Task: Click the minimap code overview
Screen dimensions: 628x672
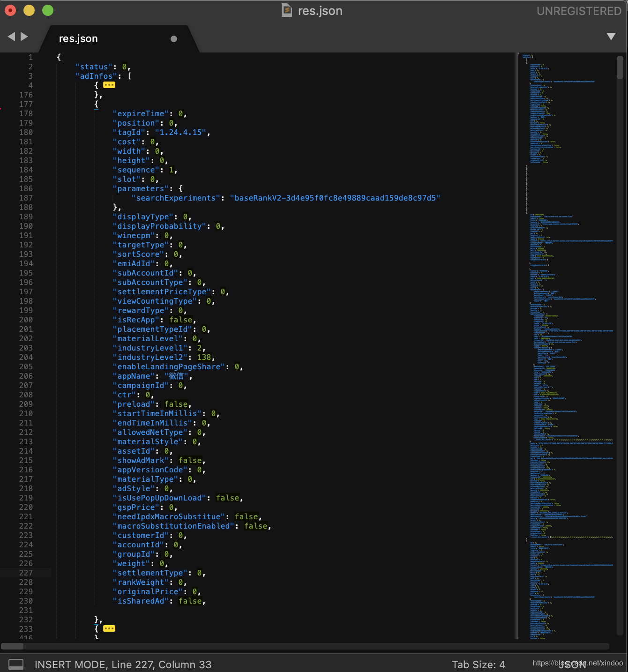Action: [x=566, y=346]
